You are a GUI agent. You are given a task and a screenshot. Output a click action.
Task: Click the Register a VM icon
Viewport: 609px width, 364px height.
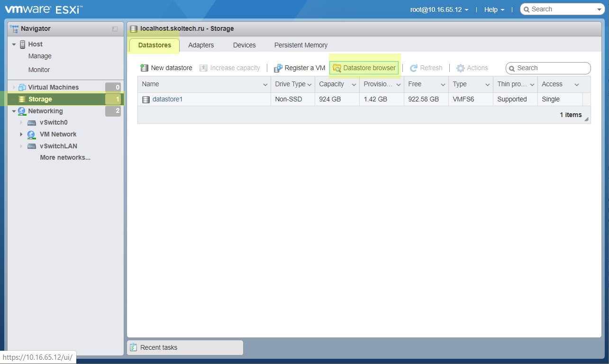[x=278, y=68]
